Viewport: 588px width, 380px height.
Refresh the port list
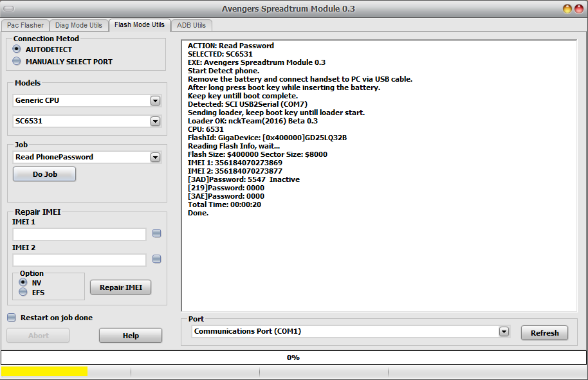tap(544, 333)
